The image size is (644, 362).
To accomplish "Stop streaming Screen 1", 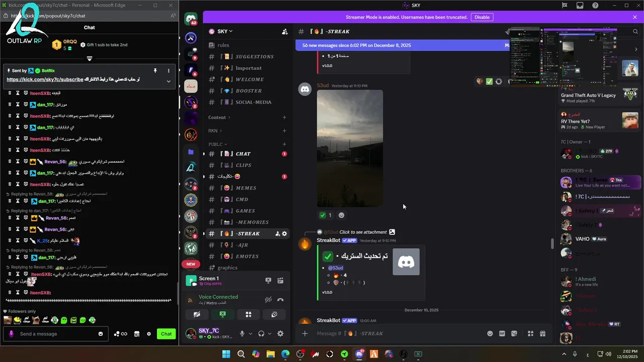I will click(x=268, y=281).
